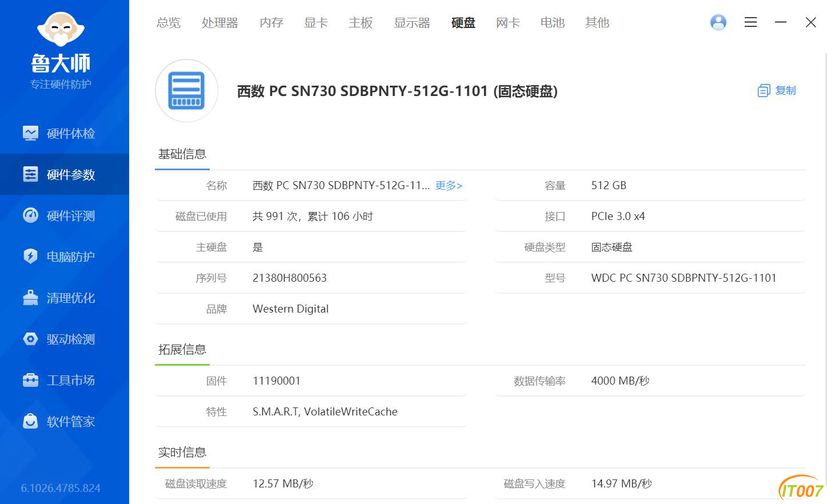Go to 硬件评测 in sidebar
The height and width of the screenshot is (504, 827).
(71, 215)
